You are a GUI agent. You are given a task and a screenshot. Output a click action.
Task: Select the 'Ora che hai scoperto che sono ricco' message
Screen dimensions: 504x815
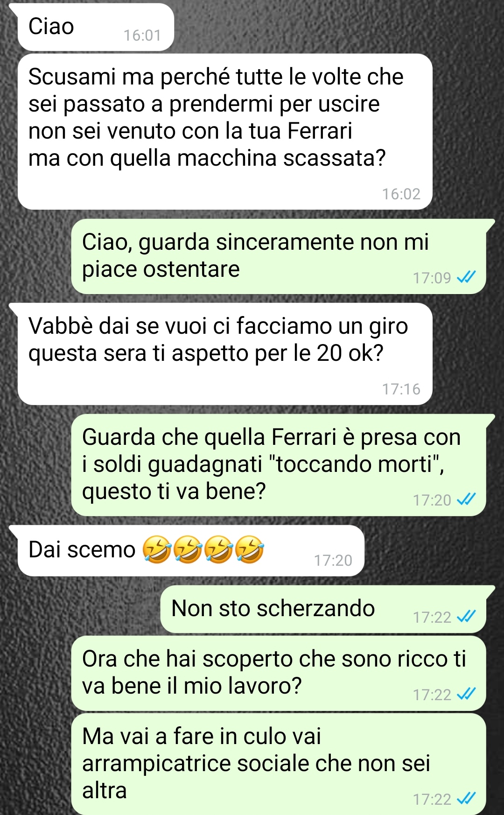(x=279, y=673)
